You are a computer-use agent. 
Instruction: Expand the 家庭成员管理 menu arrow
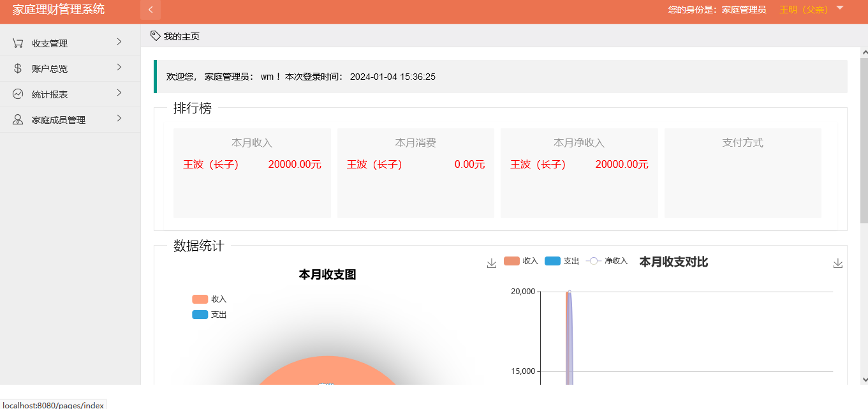[119, 119]
